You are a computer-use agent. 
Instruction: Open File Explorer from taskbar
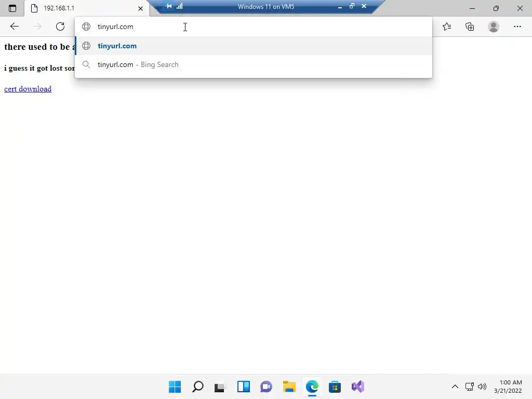pyautogui.click(x=289, y=387)
